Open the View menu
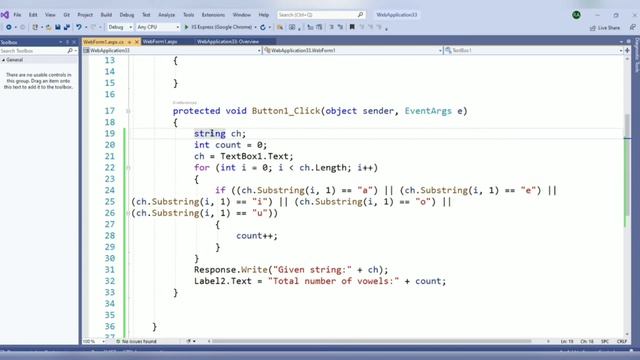Image resolution: width=640 pixels, height=360 pixels. pos(50,15)
